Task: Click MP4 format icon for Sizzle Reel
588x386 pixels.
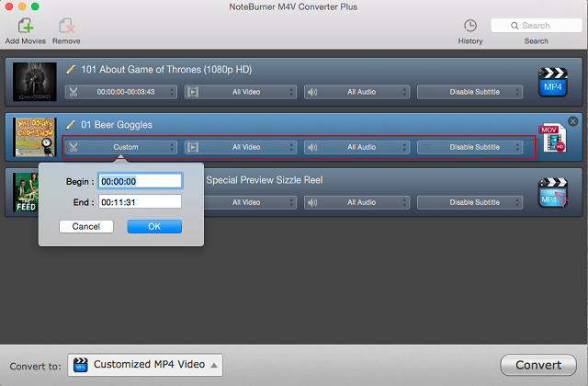Action: click(553, 193)
